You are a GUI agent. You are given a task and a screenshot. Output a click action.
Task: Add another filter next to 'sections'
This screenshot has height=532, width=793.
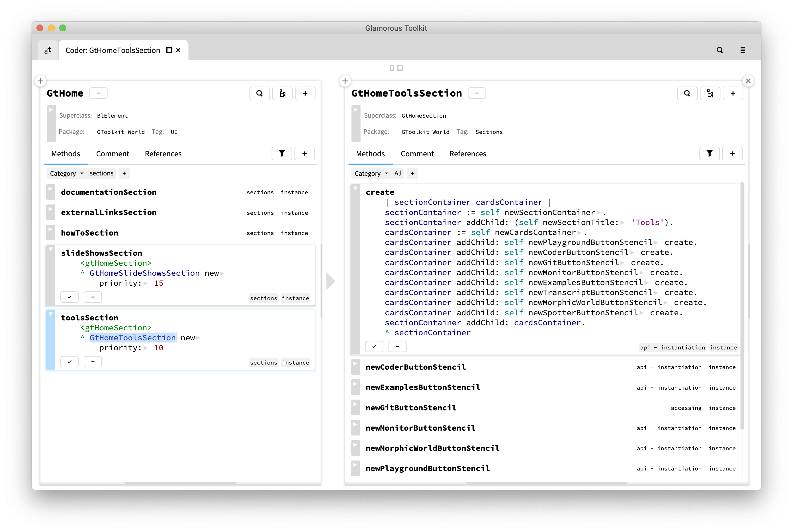124,173
